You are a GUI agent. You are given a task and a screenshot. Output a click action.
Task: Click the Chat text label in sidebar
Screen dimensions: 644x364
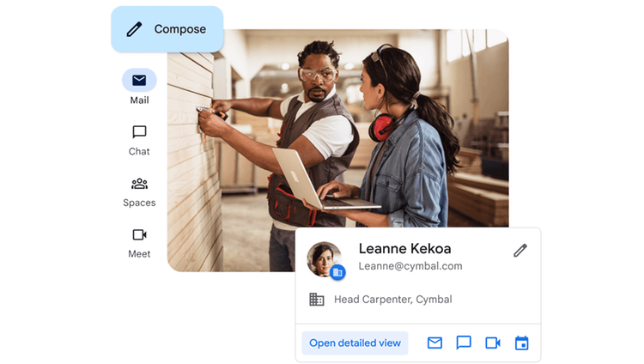point(139,152)
